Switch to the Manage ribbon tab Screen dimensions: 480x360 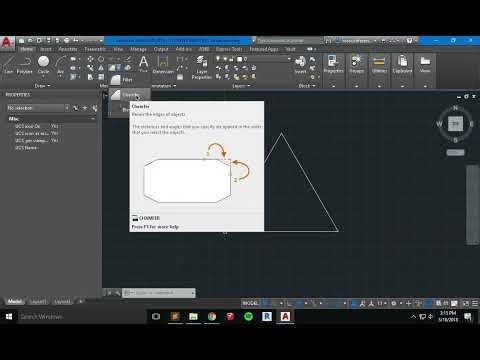coord(138,49)
